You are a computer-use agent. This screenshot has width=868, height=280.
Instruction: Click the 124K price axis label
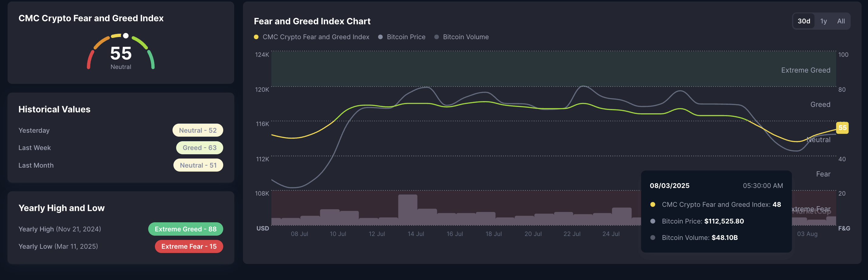[x=262, y=55]
